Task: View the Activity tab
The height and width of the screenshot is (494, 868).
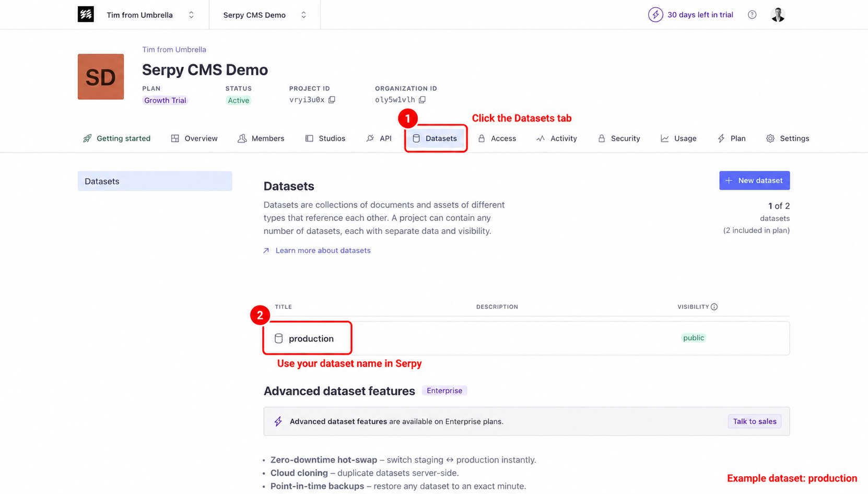Action: point(557,138)
